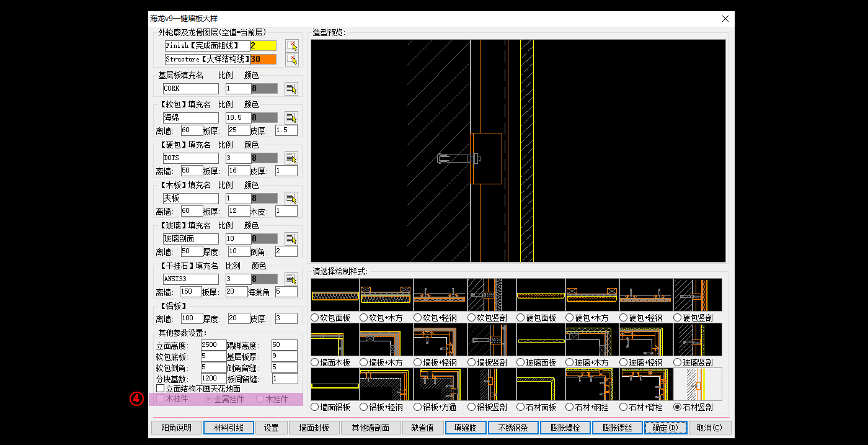Click the 材料引线 button

pos(228,428)
